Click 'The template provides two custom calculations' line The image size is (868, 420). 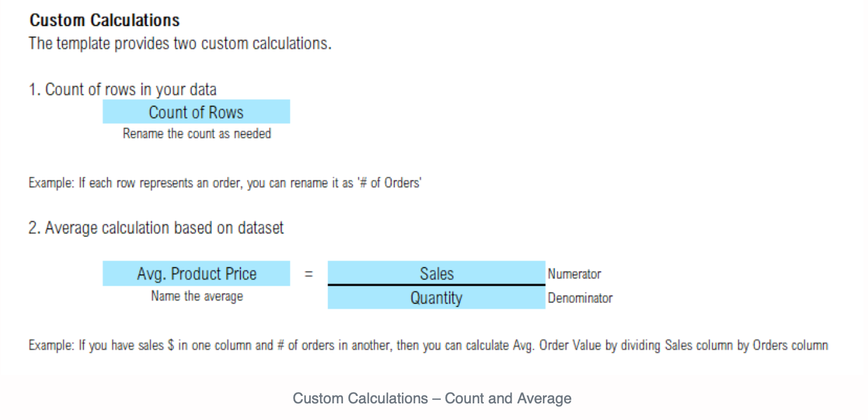click(x=180, y=44)
